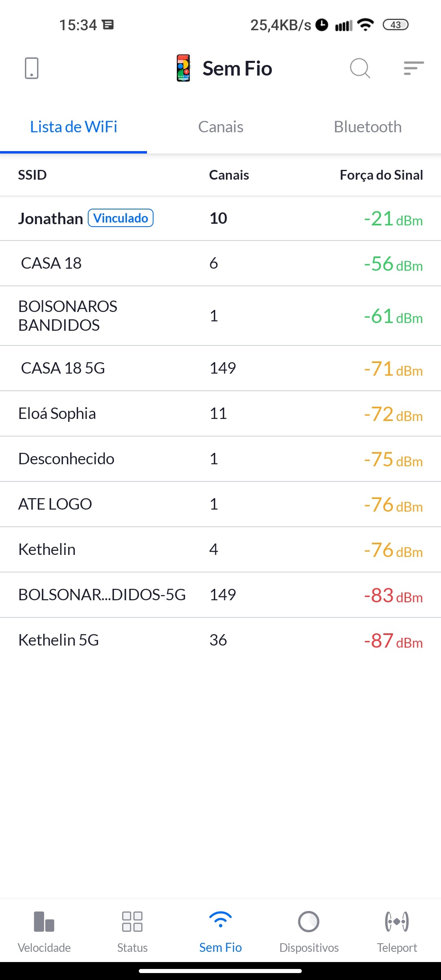Select the Lista de WiFi tab
The image size is (441, 980).
(73, 127)
